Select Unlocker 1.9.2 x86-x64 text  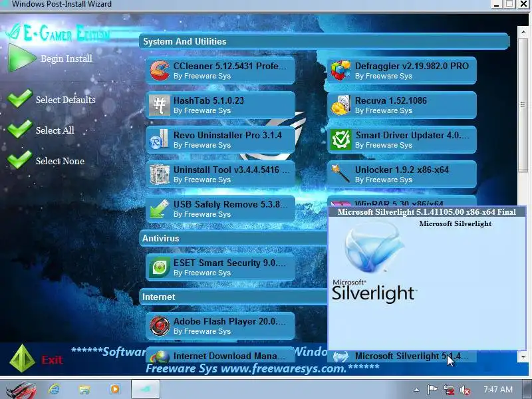point(402,170)
